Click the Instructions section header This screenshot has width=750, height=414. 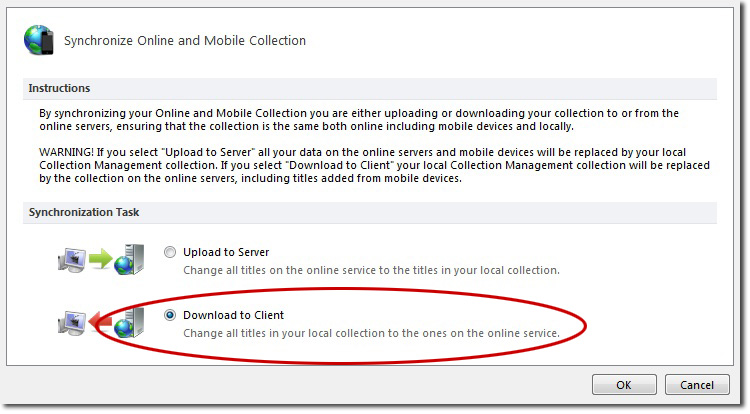point(370,88)
